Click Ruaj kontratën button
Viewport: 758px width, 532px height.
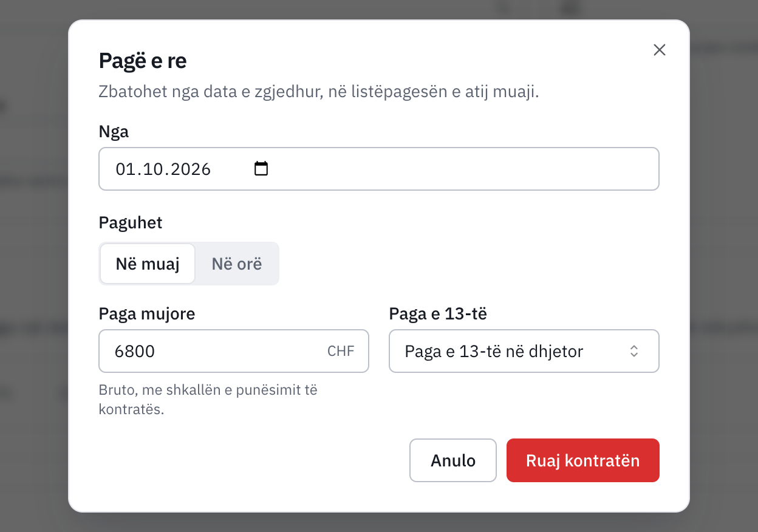click(x=583, y=460)
